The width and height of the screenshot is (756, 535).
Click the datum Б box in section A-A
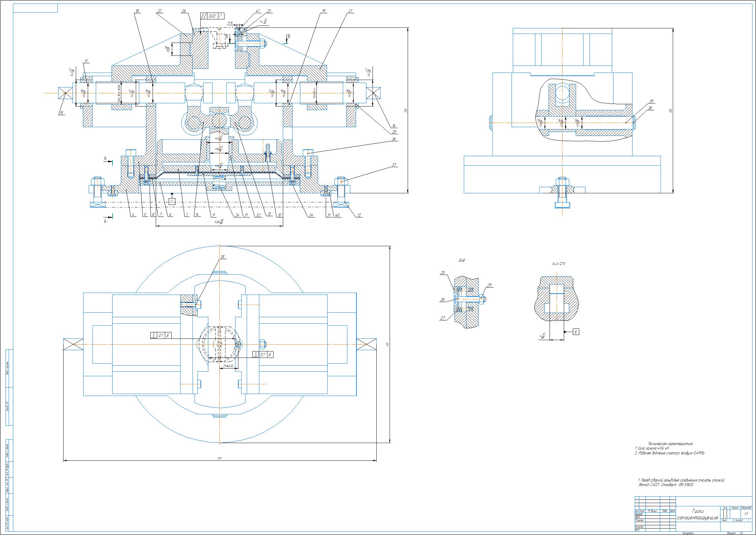click(x=576, y=332)
